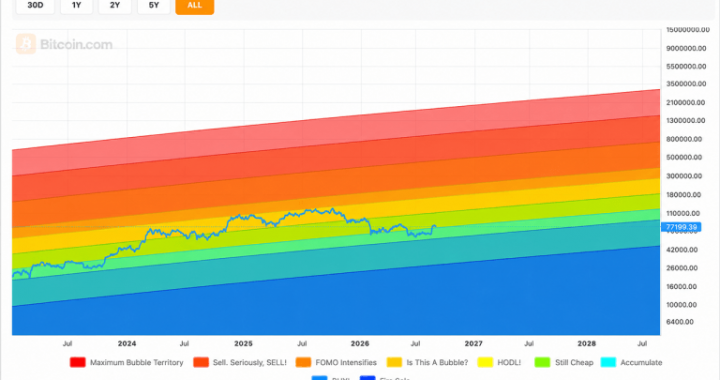Toggle Maximum Bubble Territory legend swatch
720x380 pixels.
(x=78, y=363)
